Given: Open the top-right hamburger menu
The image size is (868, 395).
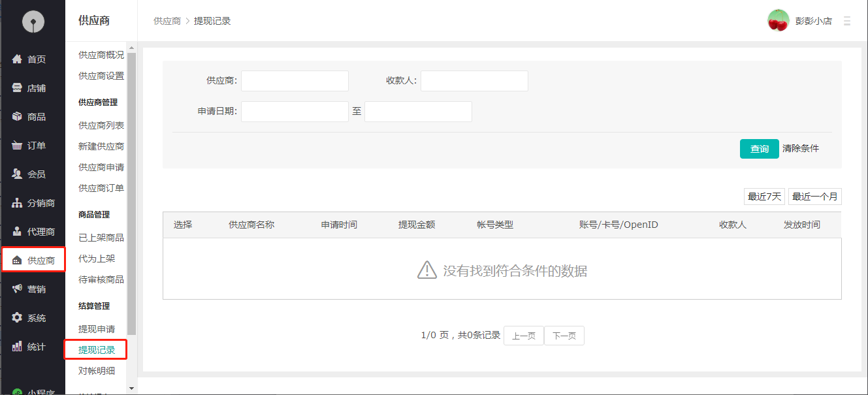Looking at the screenshot, I should pos(847,21).
